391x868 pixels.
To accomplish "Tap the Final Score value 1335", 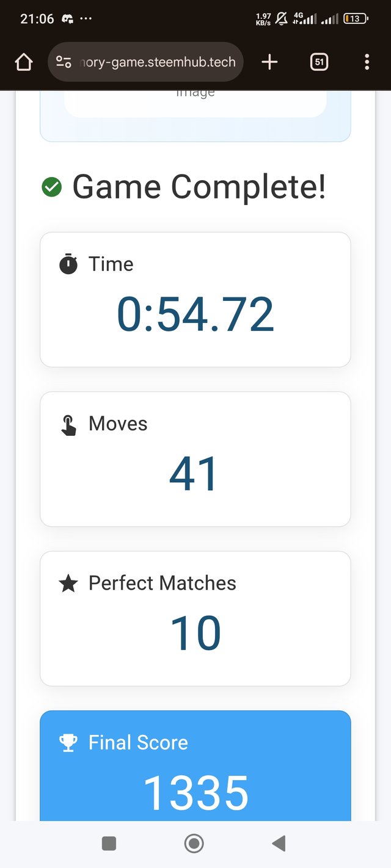I will tap(195, 793).
